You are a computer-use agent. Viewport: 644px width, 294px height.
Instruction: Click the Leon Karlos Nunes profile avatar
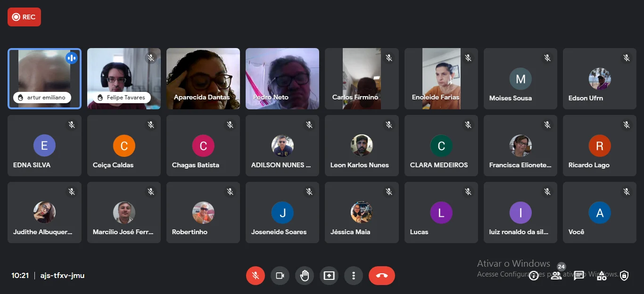362,146
